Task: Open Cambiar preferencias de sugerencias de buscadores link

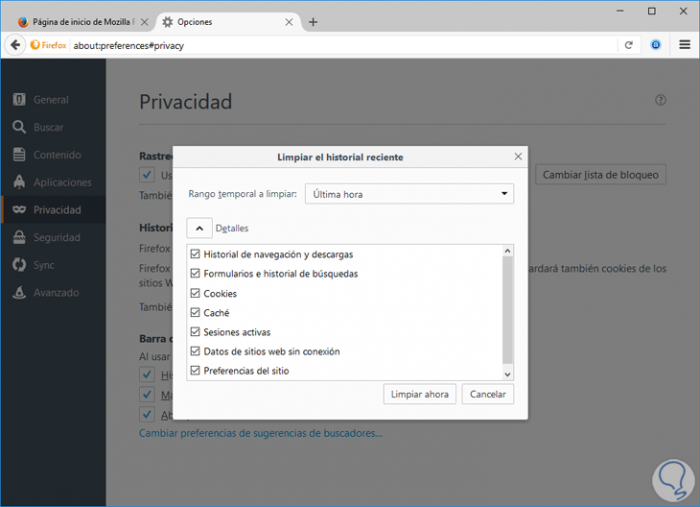Action: click(261, 433)
